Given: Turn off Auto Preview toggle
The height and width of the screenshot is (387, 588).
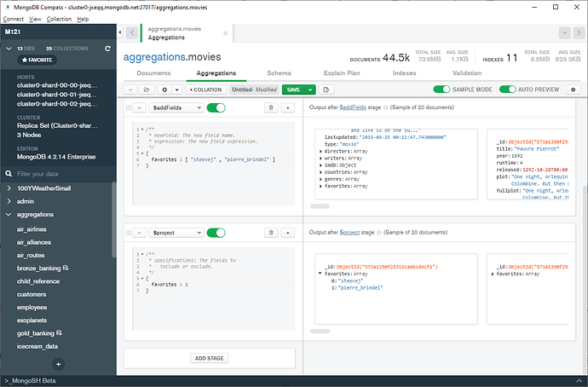Looking at the screenshot, I should (x=508, y=90).
